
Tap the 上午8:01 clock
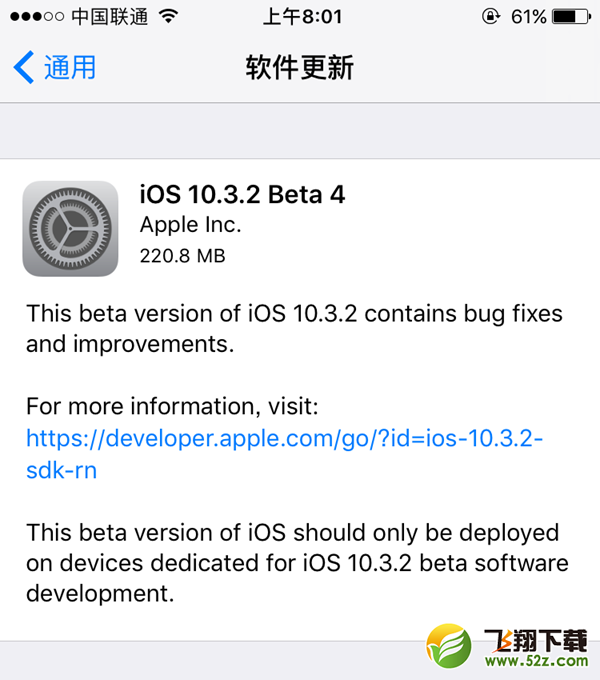click(x=302, y=16)
